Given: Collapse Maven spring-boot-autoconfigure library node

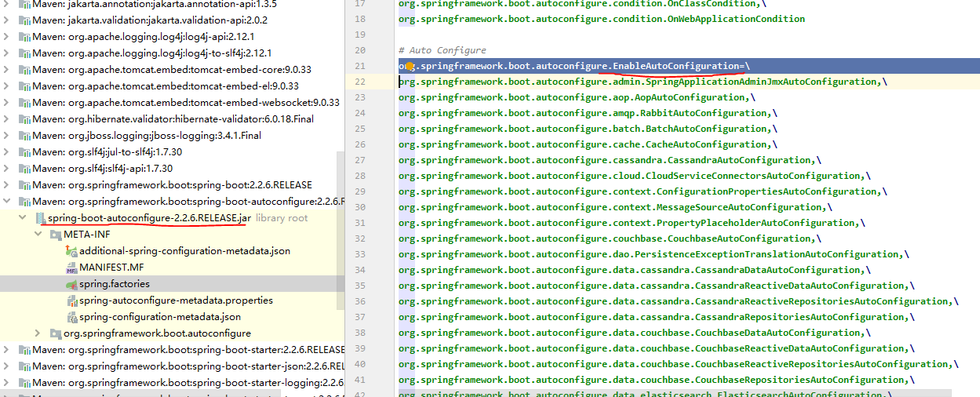Looking at the screenshot, I should (x=7, y=202).
